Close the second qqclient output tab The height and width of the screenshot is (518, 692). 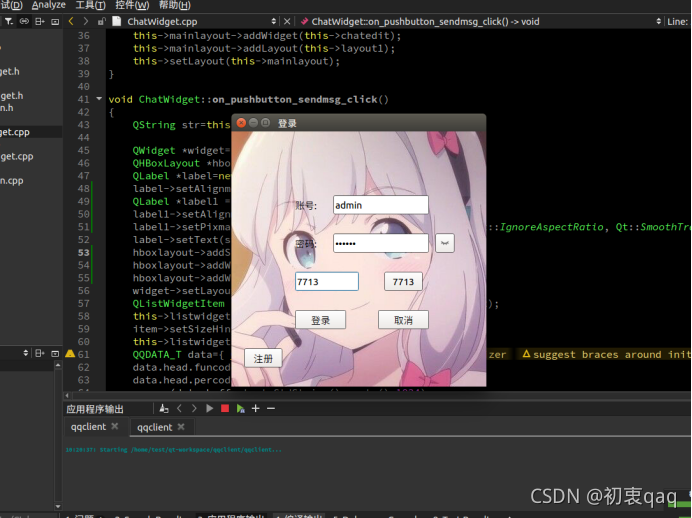(181, 427)
